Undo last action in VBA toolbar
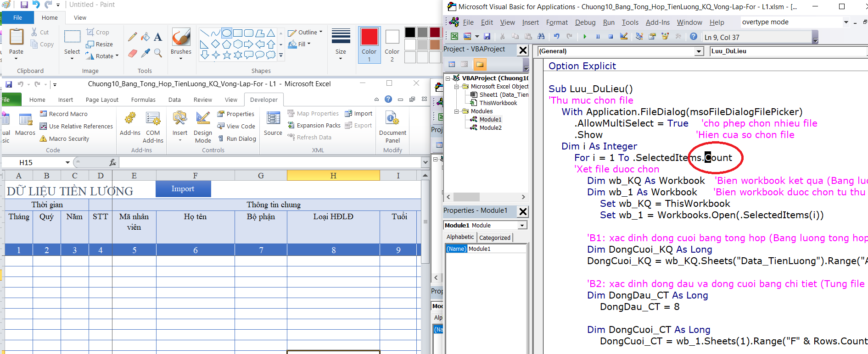The height and width of the screenshot is (354, 868). [557, 37]
